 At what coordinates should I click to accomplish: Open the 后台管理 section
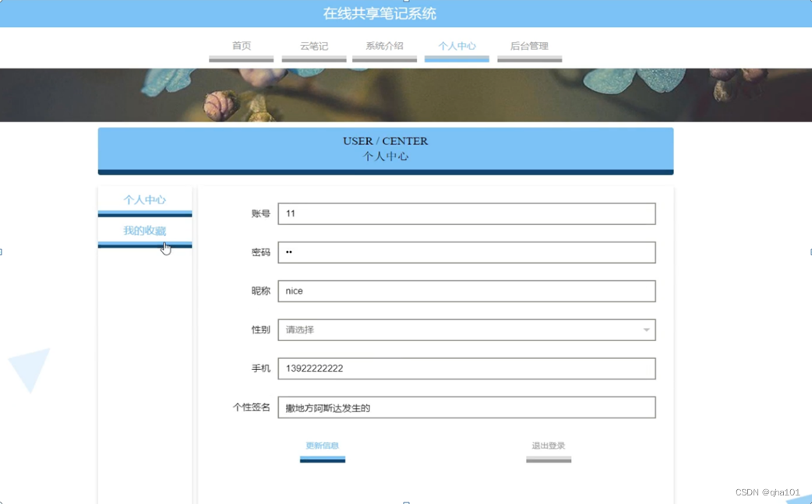click(x=529, y=46)
